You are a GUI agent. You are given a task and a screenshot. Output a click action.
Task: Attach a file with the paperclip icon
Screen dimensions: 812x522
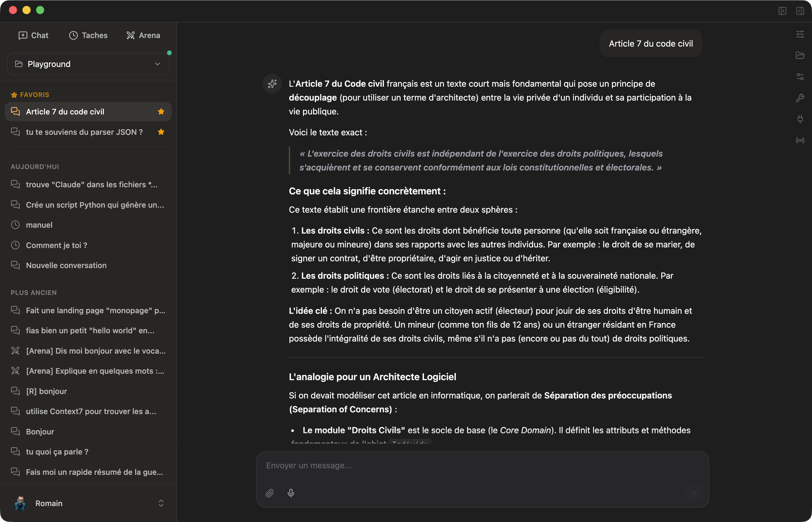coord(270,493)
